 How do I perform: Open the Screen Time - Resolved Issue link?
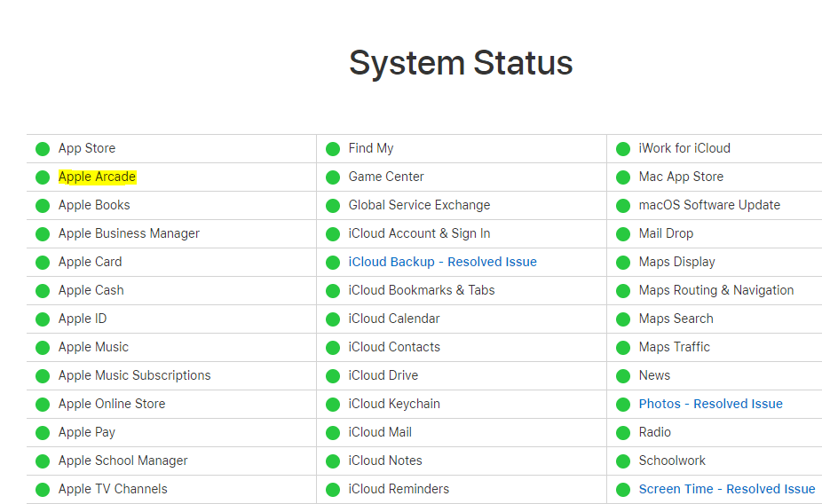click(x=727, y=489)
